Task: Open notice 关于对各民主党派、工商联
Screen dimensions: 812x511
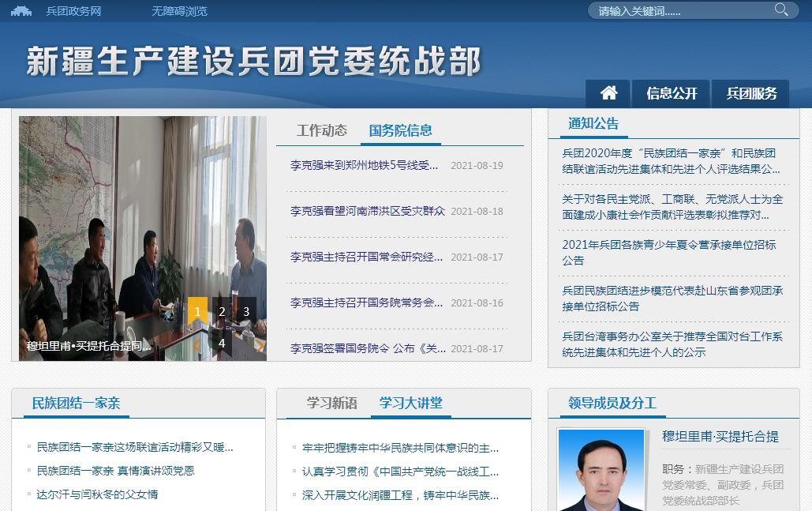Action: point(672,207)
